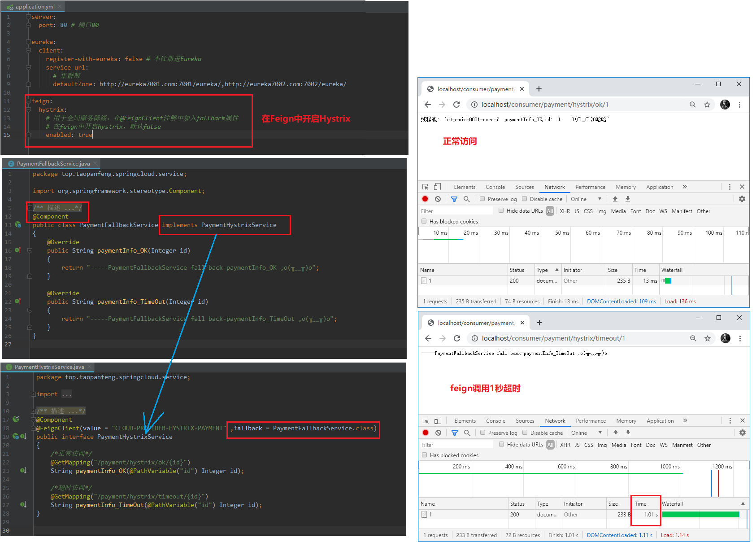
Task: Click clear log icon in bottom DevTools
Action: tap(438, 433)
